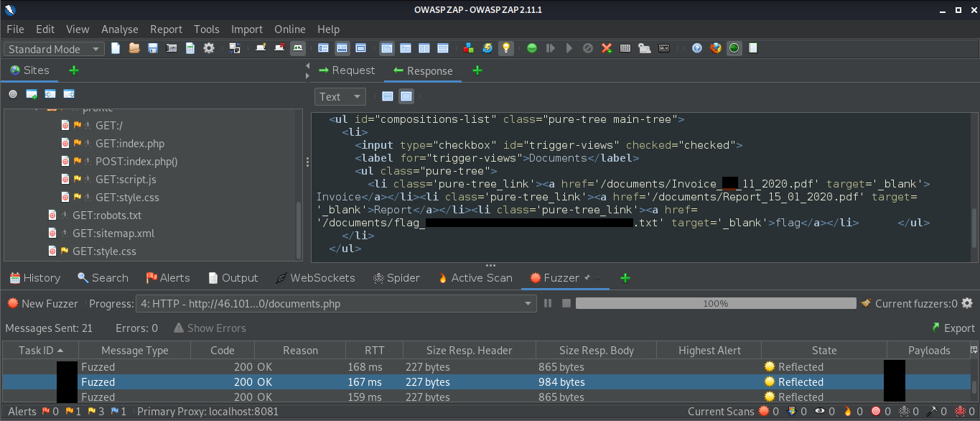Viewport: 980px width, 421px height.
Task: Click the Show Errors button
Action: (x=210, y=328)
